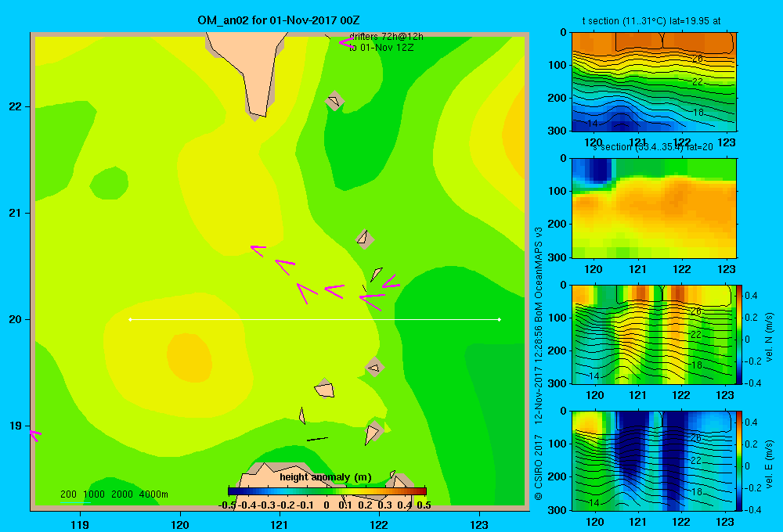
Task: Open the salinity section plot
Action: [x=654, y=208]
